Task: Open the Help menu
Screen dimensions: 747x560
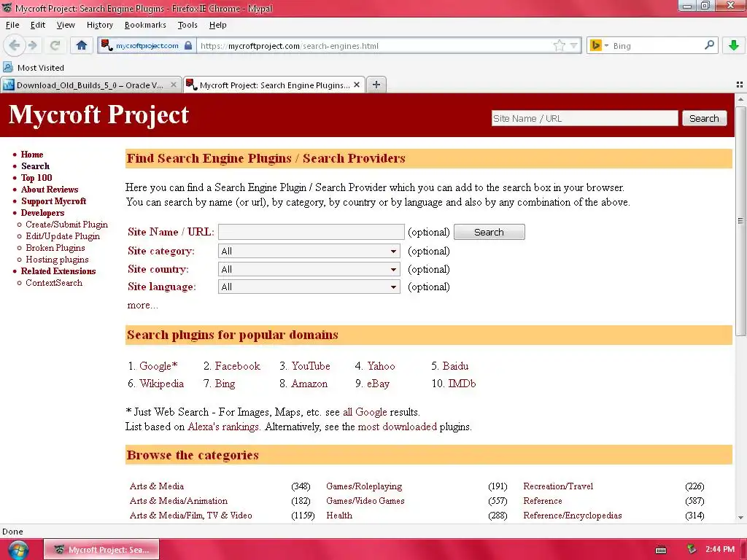Action: tap(217, 25)
